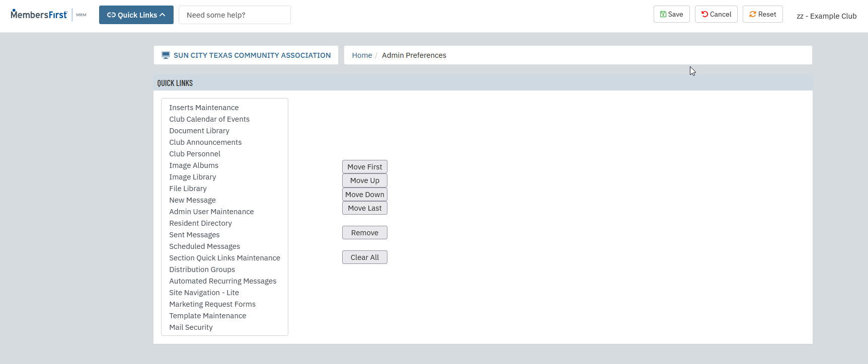The width and height of the screenshot is (868, 364).
Task: Click the Reset button with refresh icon
Action: click(x=762, y=14)
